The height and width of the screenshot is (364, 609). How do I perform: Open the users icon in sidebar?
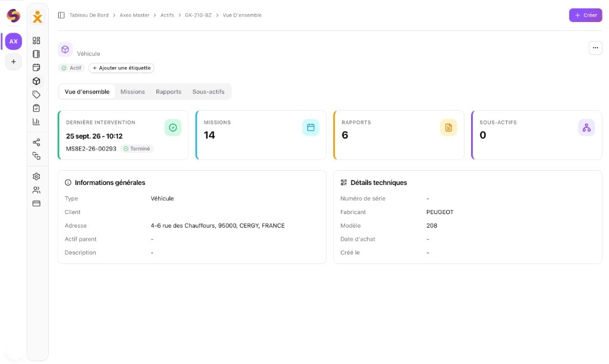[x=36, y=190]
